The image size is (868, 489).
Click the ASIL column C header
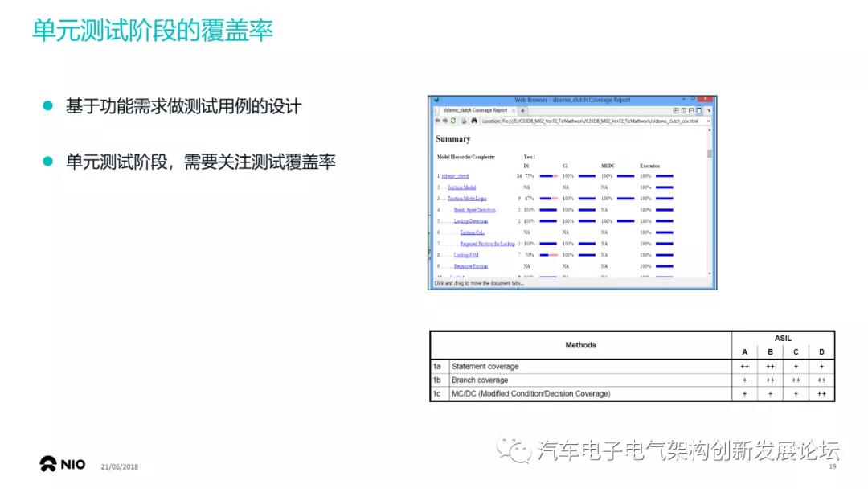(796, 352)
